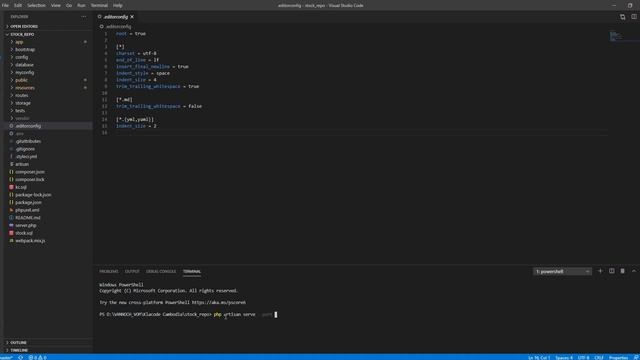
Task: Open package-lock.json file
Action: pos(33,195)
